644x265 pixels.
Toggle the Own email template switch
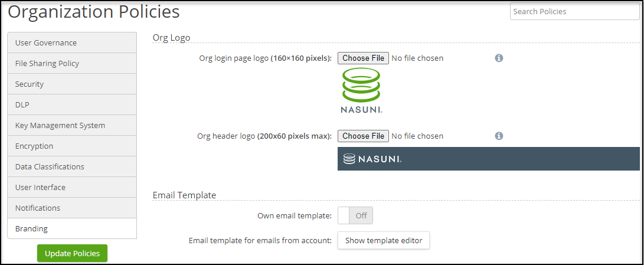[x=355, y=215]
